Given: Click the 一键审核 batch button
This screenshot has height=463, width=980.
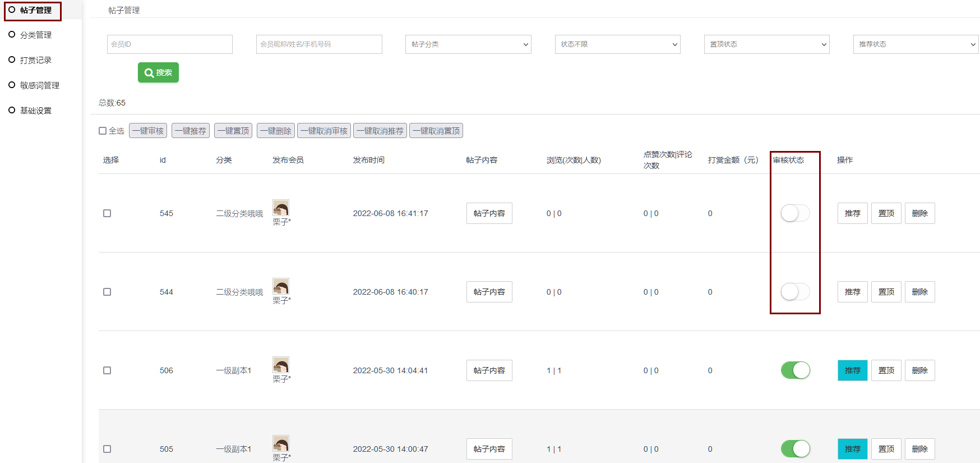Looking at the screenshot, I should coord(148,131).
